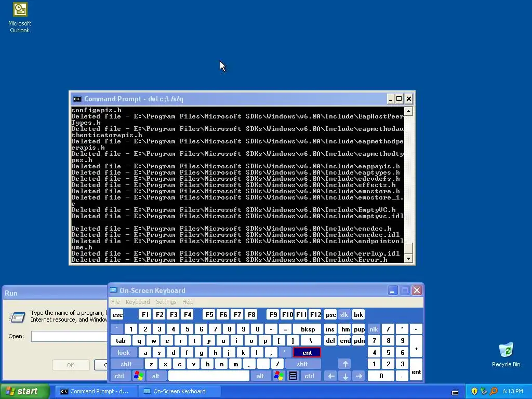Click the security shield tray icon
The image size is (532, 399).
pos(474,391)
